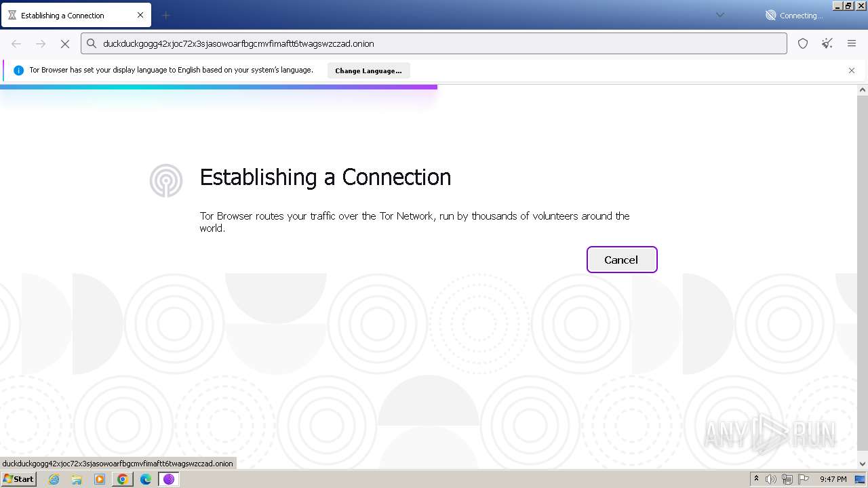Open Microsoft Edge from the taskbar

[146, 479]
